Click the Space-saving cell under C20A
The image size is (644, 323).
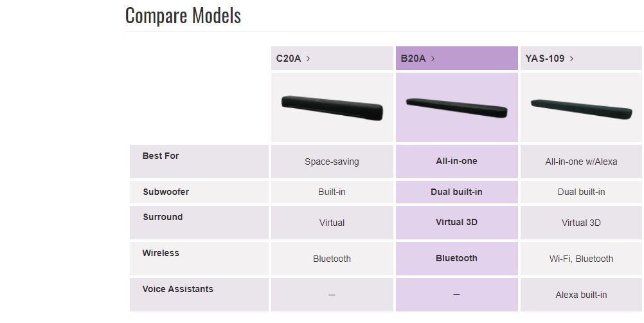pyautogui.click(x=332, y=161)
